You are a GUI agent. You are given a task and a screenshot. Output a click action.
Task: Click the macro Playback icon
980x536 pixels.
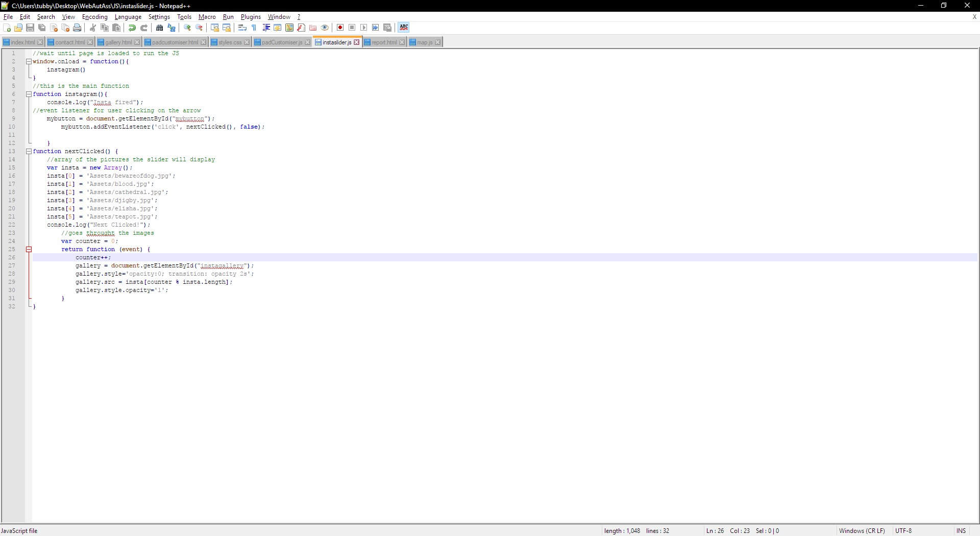click(x=364, y=28)
